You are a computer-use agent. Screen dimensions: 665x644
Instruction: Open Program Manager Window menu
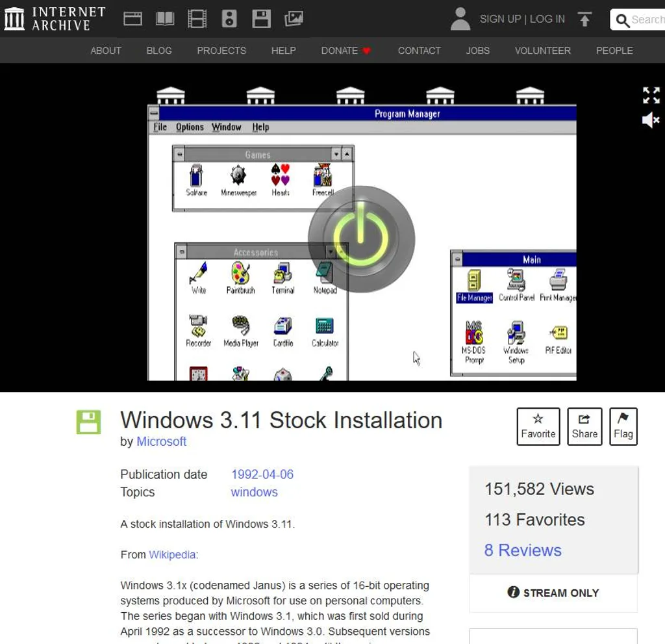click(x=227, y=127)
